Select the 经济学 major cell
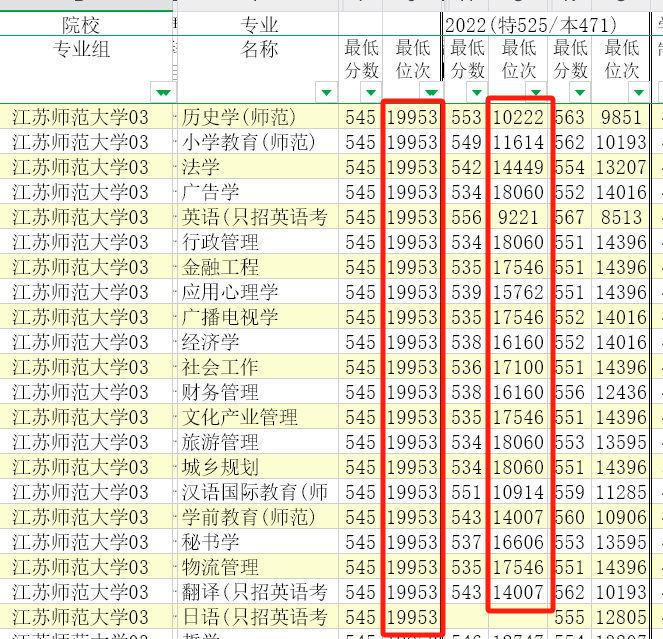 [258, 342]
